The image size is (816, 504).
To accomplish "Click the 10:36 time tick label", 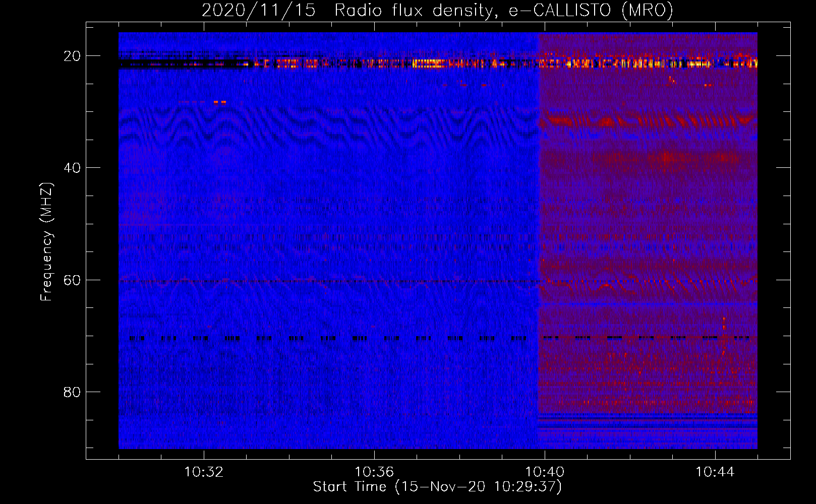I will (x=374, y=472).
